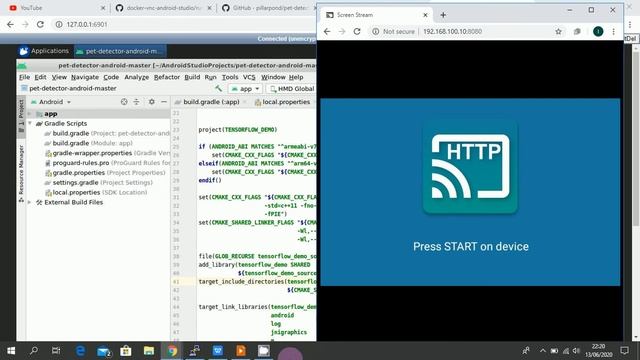Launch Microsoft Edge from taskbar
The width and height of the screenshot is (640, 360).
(80, 351)
